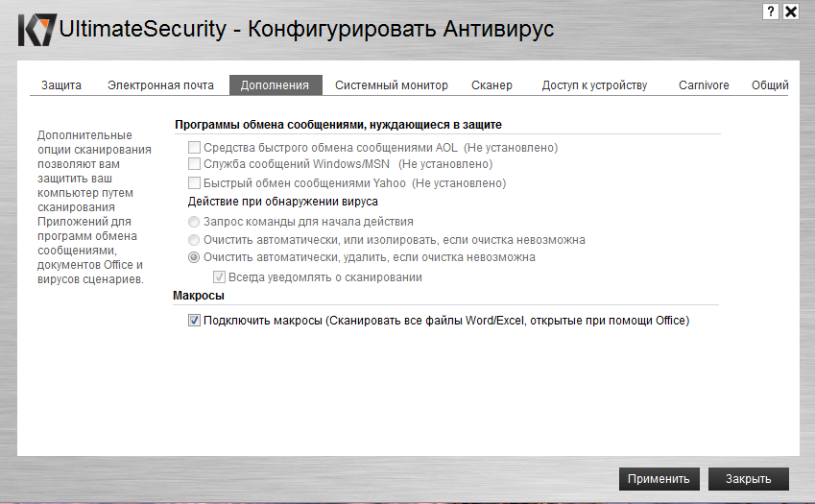This screenshot has width=815, height=504.
Task: Go to the Carnivore tab
Action: tap(704, 85)
